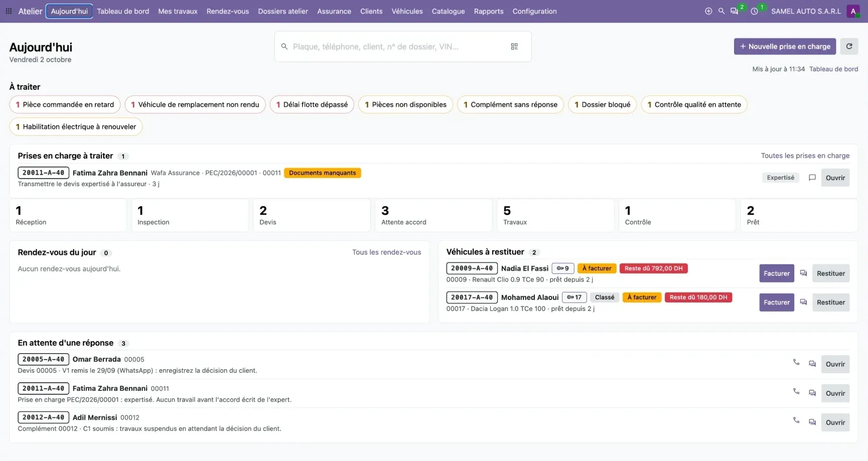Open the Prêt stage card

pyautogui.click(x=799, y=215)
